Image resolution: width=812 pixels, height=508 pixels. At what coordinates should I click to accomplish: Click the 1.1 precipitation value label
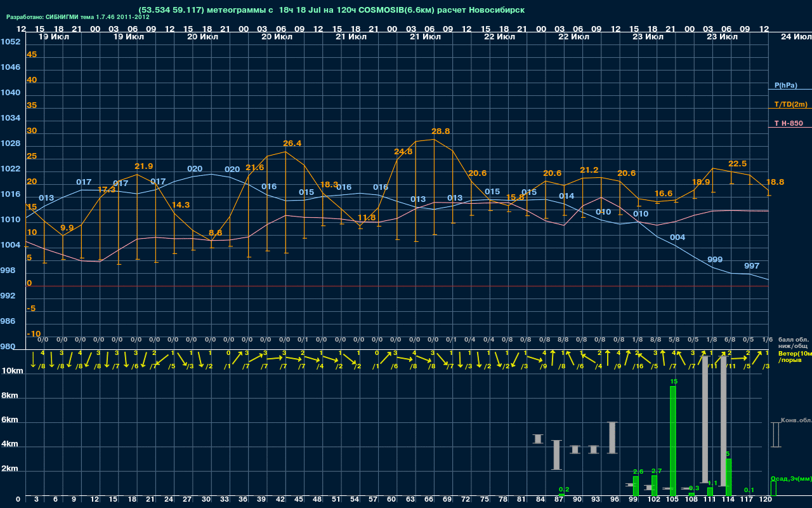click(712, 483)
